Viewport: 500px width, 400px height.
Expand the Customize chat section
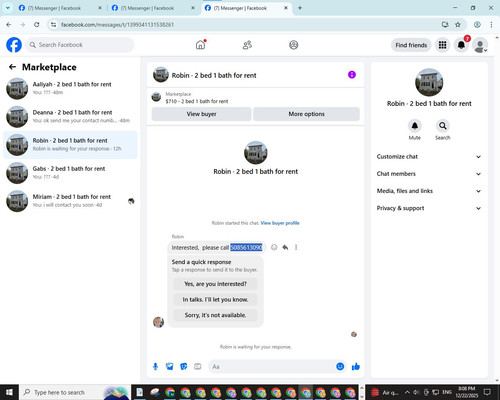tap(429, 157)
